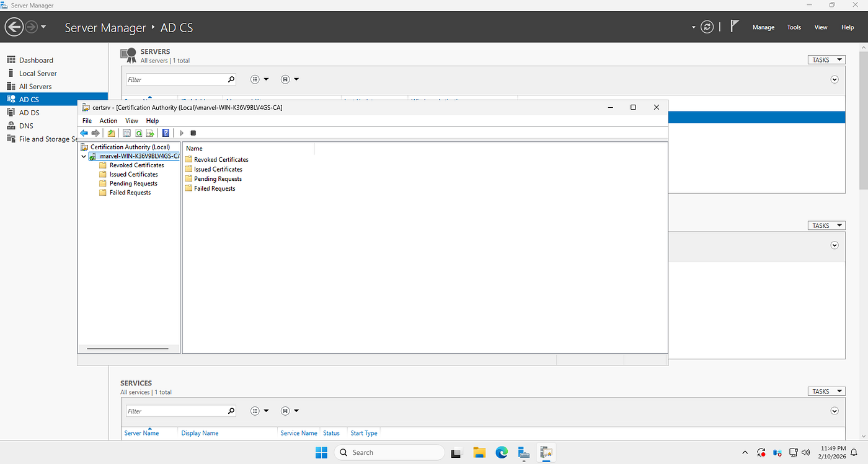Open the Services section TASKS dropdown
Viewport: 868px width, 464px height.
point(827,391)
